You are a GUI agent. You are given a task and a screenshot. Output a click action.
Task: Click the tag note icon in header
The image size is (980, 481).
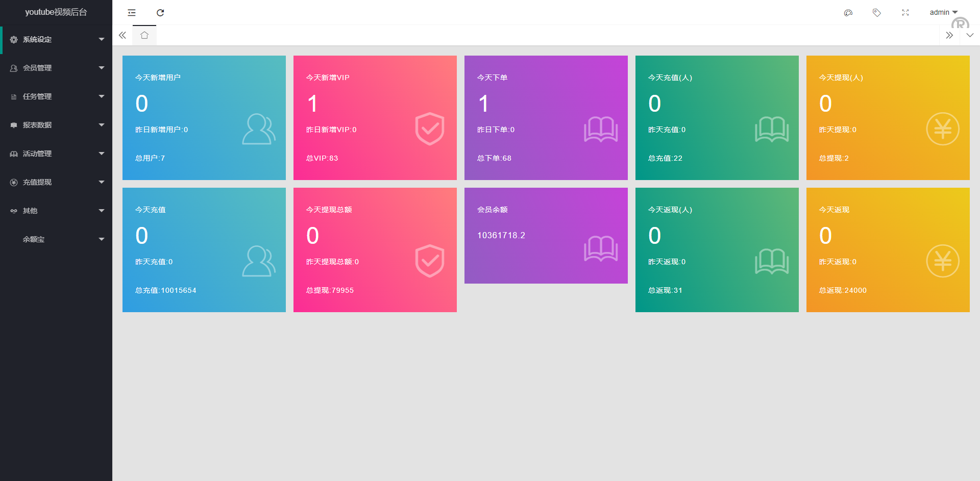tap(876, 13)
